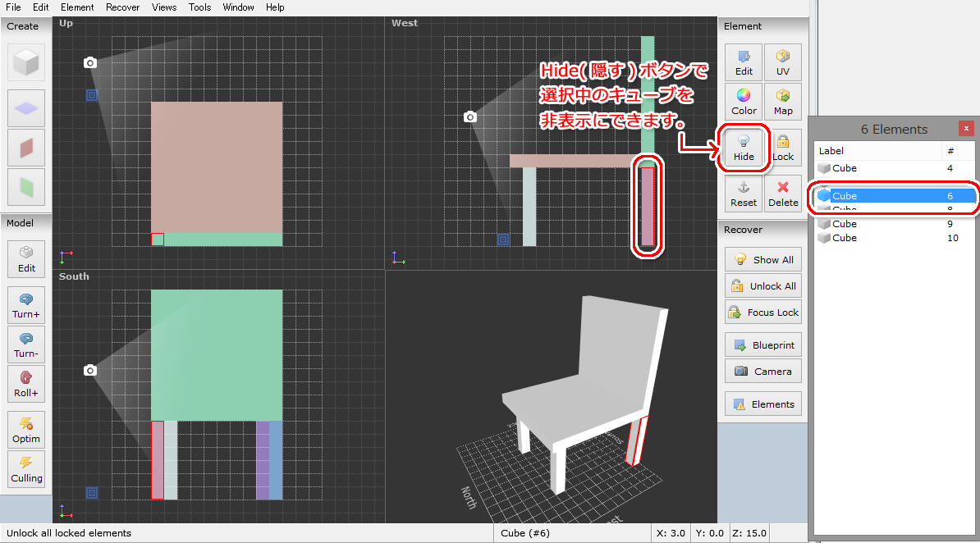Viewport: 980px width, 543px height.
Task: Lock the selected element
Action: pyautogui.click(x=782, y=148)
